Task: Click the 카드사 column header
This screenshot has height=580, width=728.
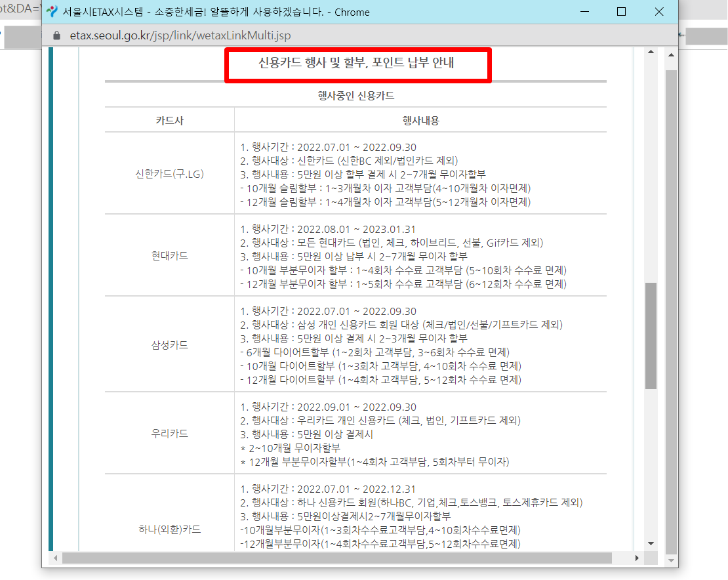Action: coord(169,121)
